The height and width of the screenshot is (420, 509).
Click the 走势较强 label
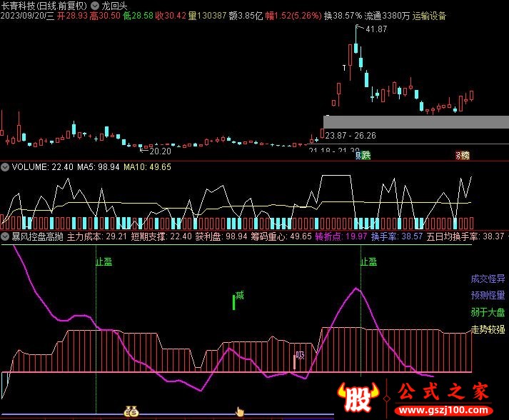pos(488,329)
